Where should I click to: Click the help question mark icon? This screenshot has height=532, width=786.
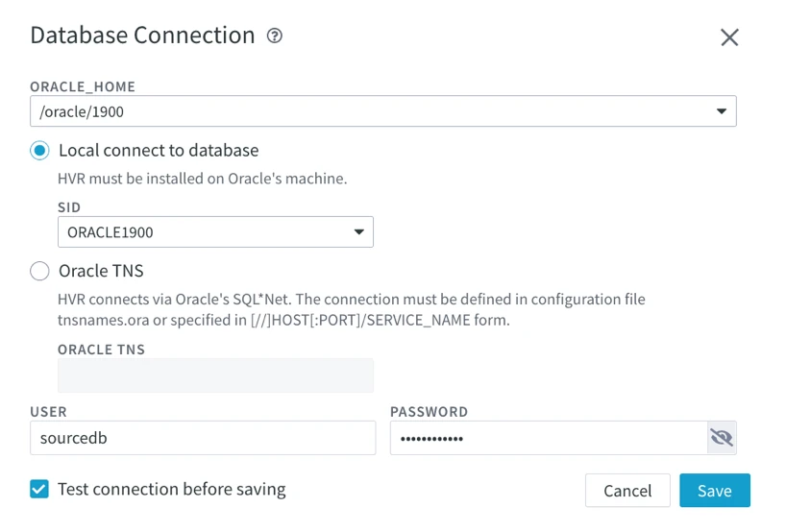click(275, 36)
